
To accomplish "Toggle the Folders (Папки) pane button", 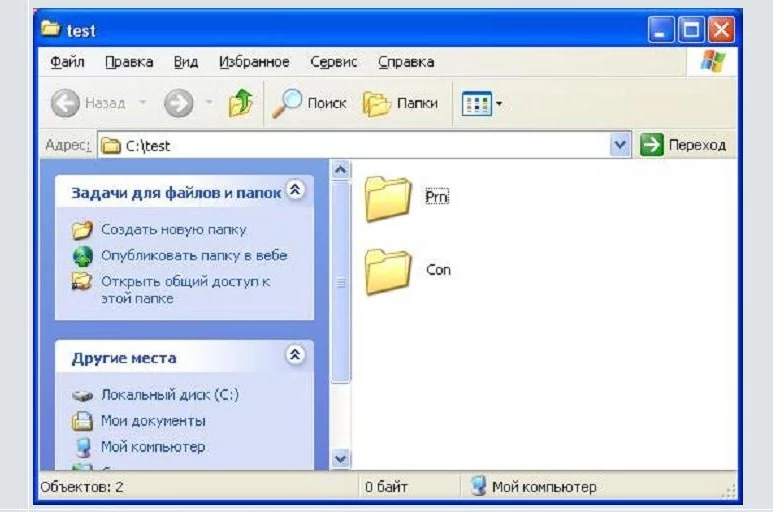I will (x=400, y=103).
